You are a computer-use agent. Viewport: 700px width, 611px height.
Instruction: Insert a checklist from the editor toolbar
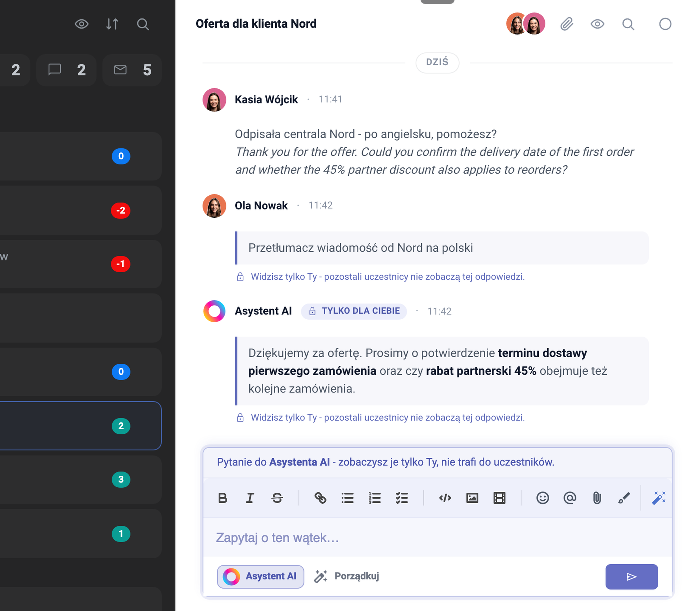[x=402, y=498]
